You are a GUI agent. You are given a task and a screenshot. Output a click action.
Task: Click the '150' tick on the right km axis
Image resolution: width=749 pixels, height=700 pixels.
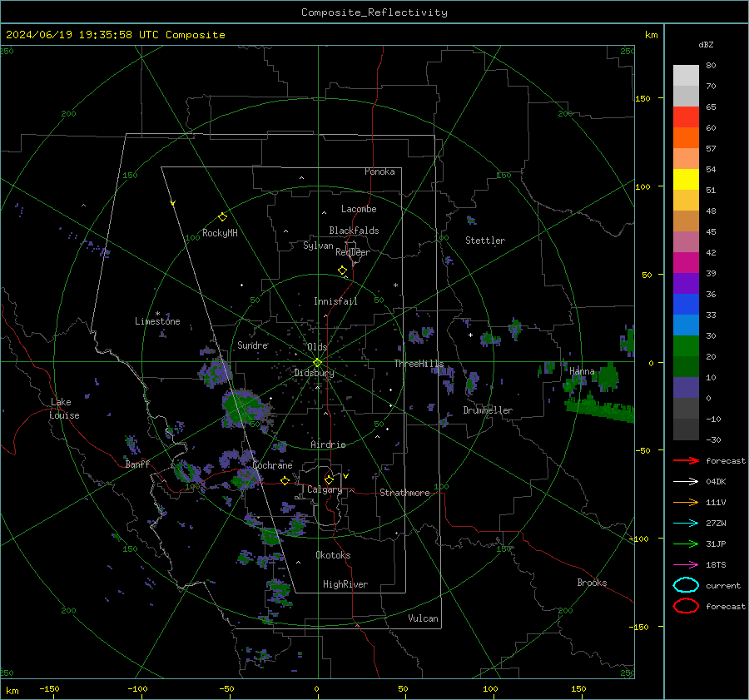click(x=642, y=98)
